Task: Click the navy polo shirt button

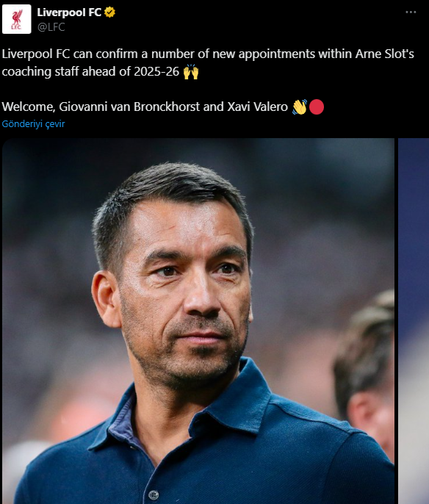Action: [154, 494]
